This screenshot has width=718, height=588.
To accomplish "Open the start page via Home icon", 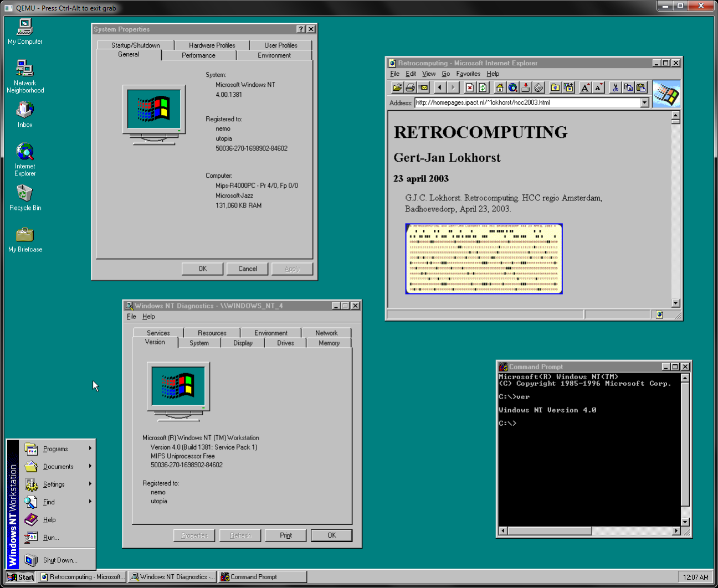I will click(500, 87).
